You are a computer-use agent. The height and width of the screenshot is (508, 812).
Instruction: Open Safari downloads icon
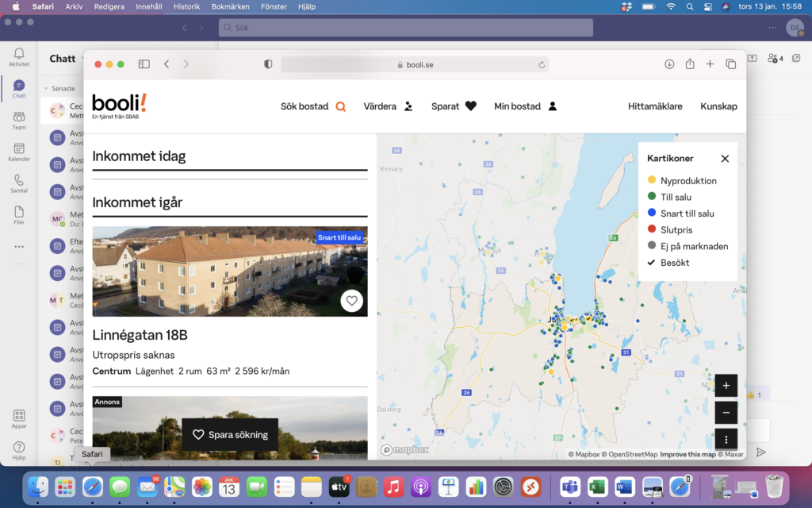[x=669, y=64]
